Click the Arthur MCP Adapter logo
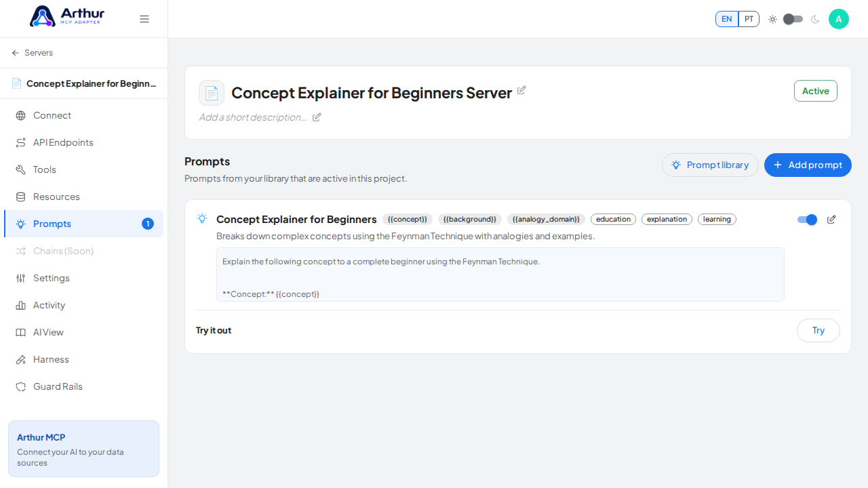Viewport: 868px width, 488px height. tap(66, 16)
